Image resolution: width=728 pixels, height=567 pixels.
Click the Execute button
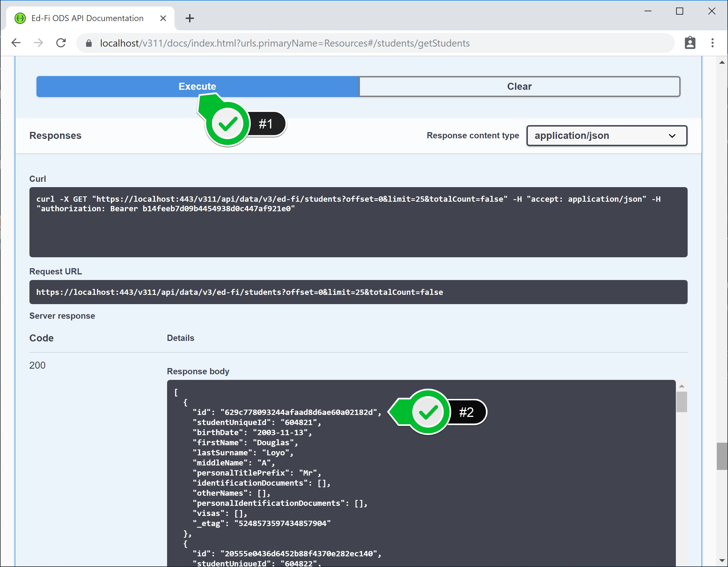pyautogui.click(x=197, y=86)
